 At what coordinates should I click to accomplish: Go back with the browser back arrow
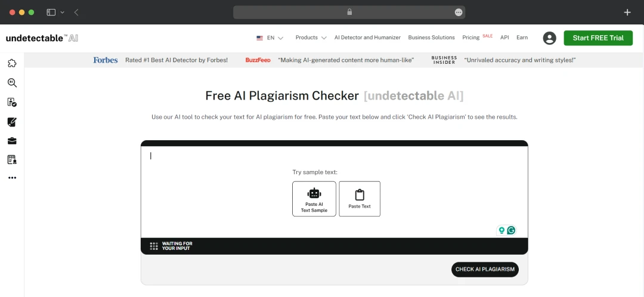click(76, 13)
